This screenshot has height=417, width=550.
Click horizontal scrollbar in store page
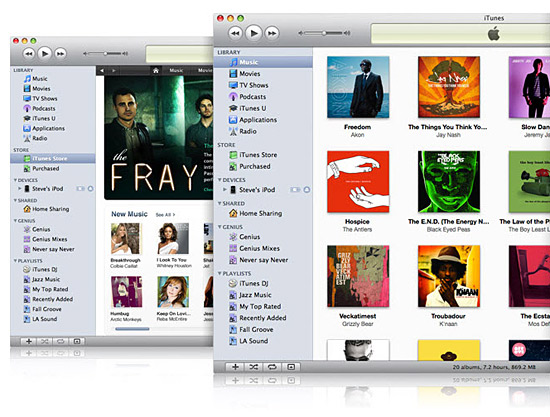pos(132,329)
